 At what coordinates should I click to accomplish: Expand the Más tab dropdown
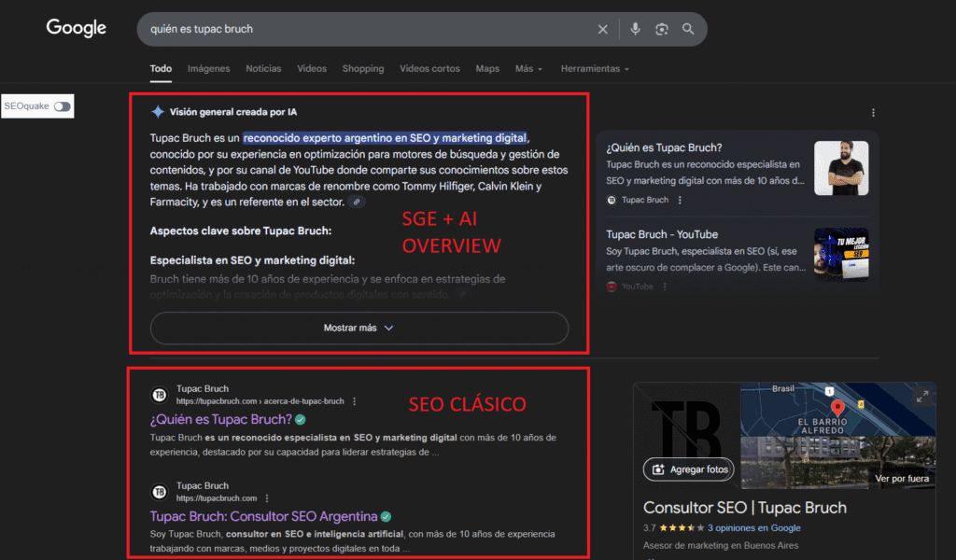[526, 68]
